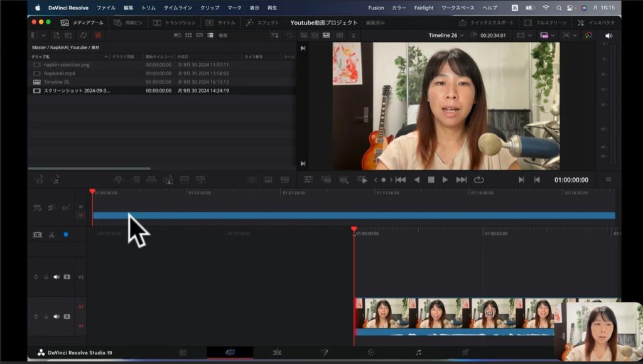Click the stop playback button
Image resolution: width=643 pixels, height=364 pixels.
[x=431, y=179]
